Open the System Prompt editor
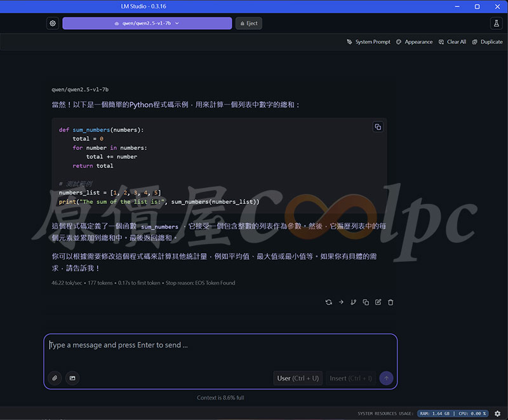Screen dimensions: 508x420 pos(369,42)
